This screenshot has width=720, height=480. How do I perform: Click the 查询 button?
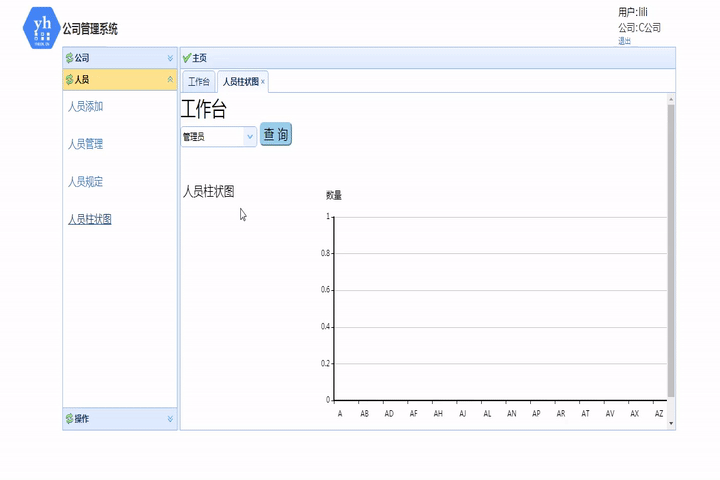click(276, 134)
